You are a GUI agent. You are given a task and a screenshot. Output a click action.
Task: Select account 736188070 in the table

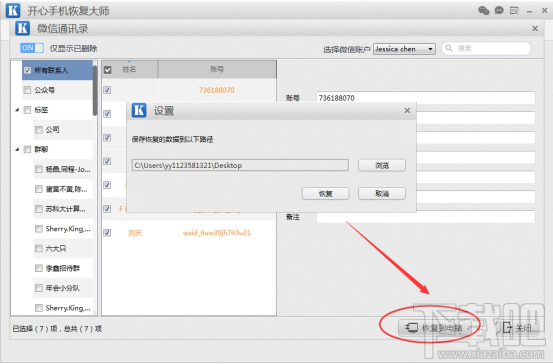217,90
